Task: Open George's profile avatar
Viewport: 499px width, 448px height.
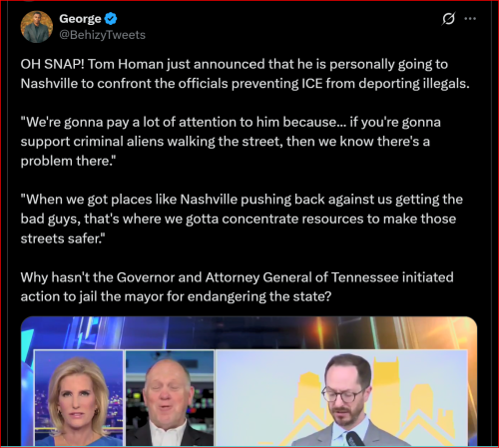Action: [37, 27]
